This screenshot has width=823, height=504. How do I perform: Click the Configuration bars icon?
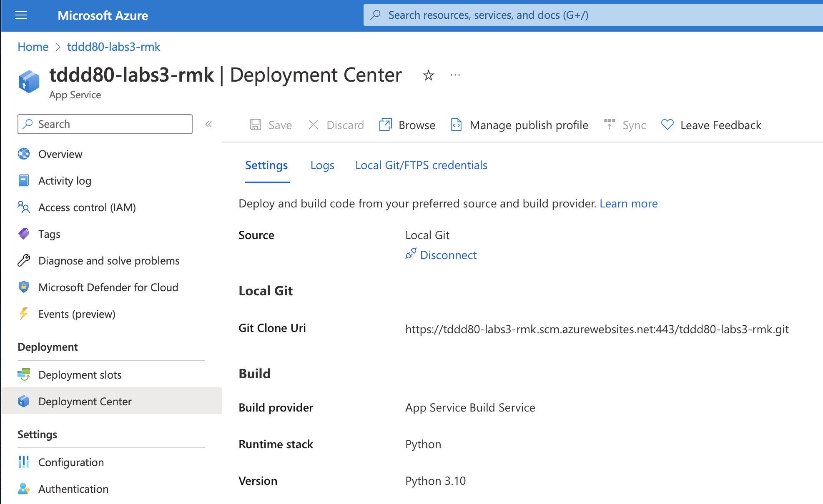[x=24, y=462]
